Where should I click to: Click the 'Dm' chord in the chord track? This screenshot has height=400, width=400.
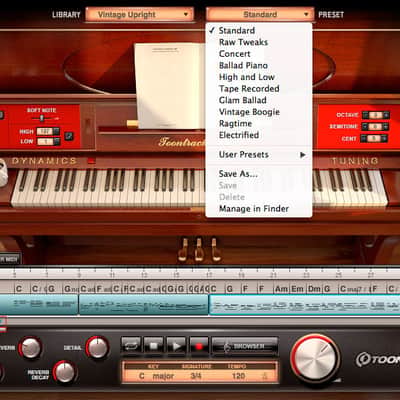click(x=314, y=289)
